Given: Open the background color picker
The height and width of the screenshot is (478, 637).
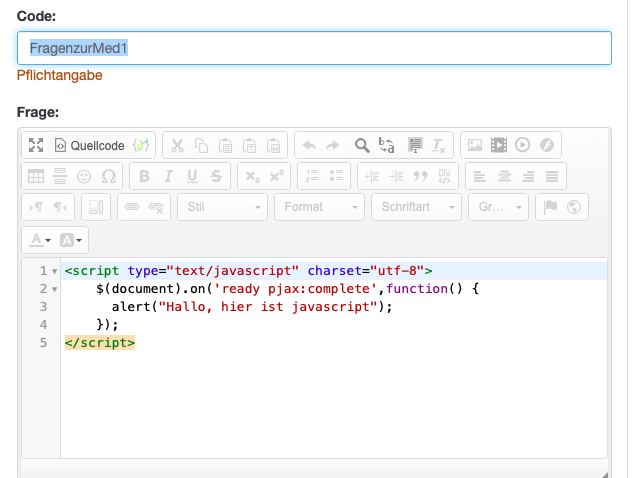Looking at the screenshot, I should point(73,239).
